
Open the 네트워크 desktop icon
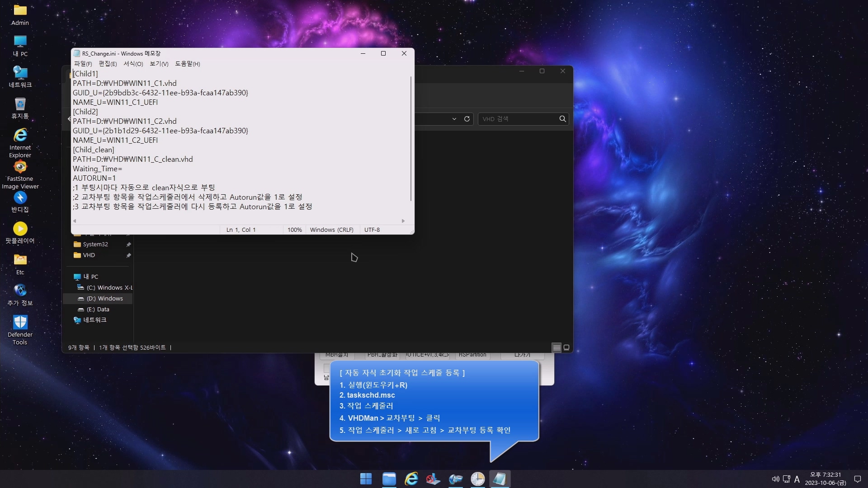(x=20, y=77)
